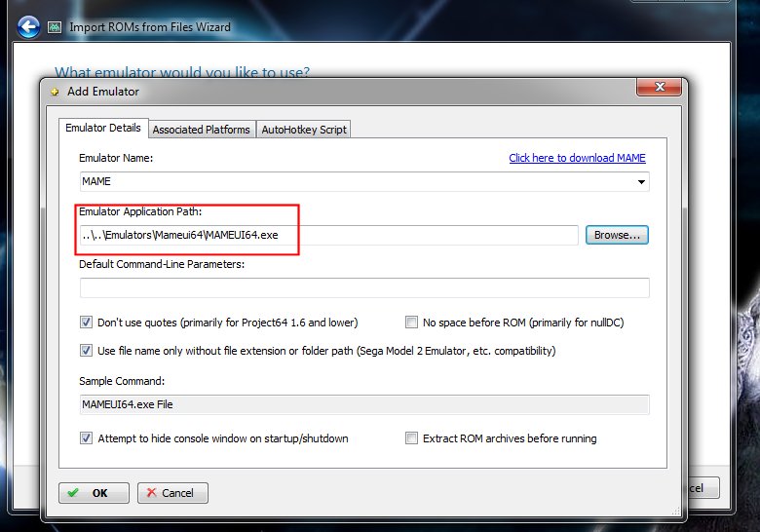Follow the Click here to download MAME link
This screenshot has width=760, height=532.
(577, 158)
